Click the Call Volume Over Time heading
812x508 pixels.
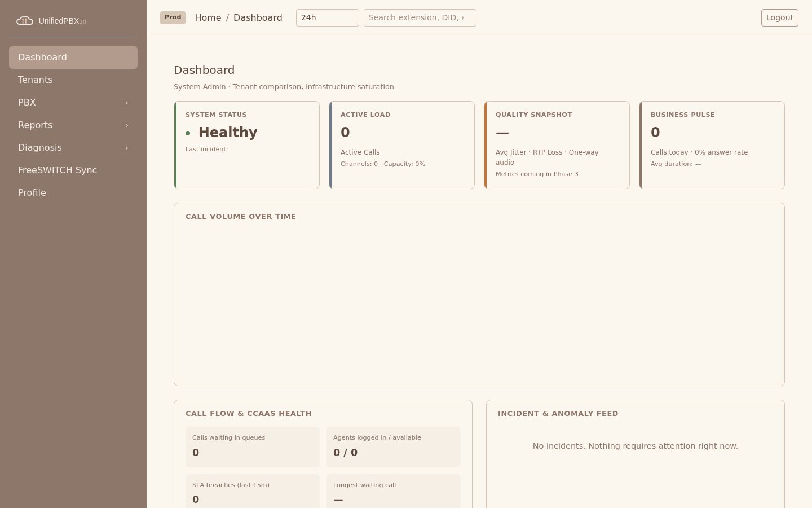click(241, 217)
